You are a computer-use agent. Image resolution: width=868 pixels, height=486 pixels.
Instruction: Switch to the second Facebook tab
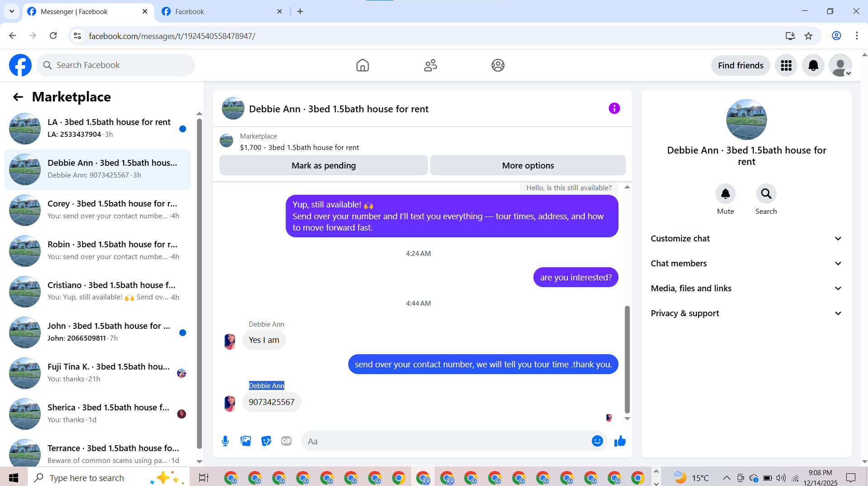tap(222, 11)
